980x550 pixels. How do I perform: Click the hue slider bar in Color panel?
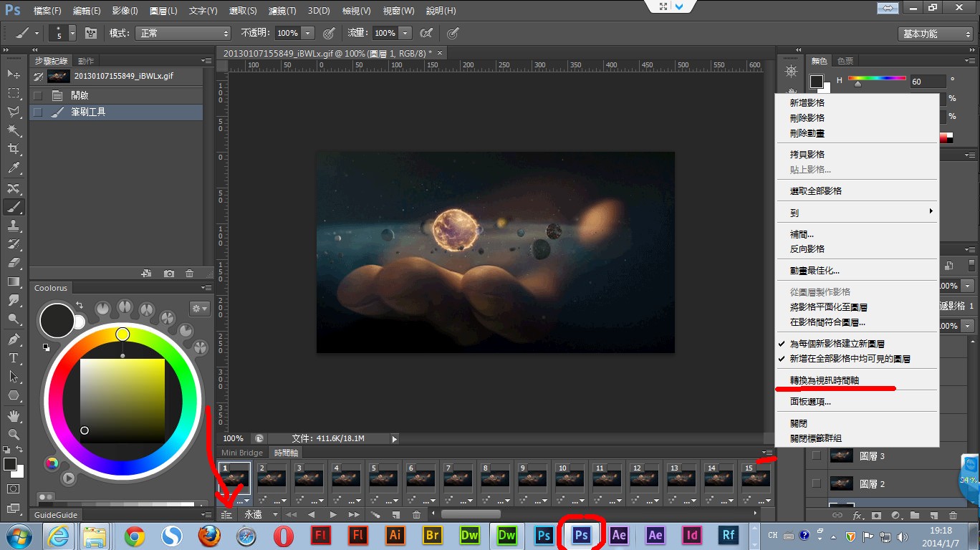(x=877, y=79)
